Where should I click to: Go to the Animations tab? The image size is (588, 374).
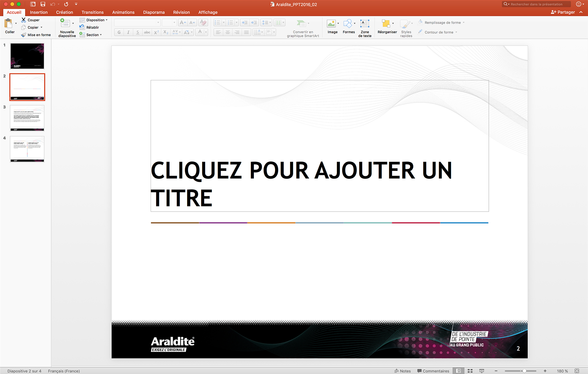click(123, 12)
